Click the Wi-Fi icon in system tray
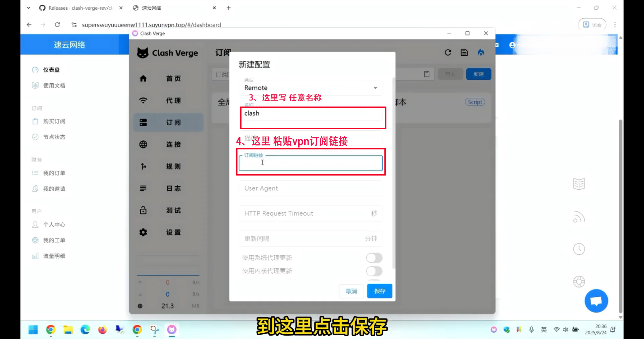This screenshot has width=644, height=339. click(556, 330)
